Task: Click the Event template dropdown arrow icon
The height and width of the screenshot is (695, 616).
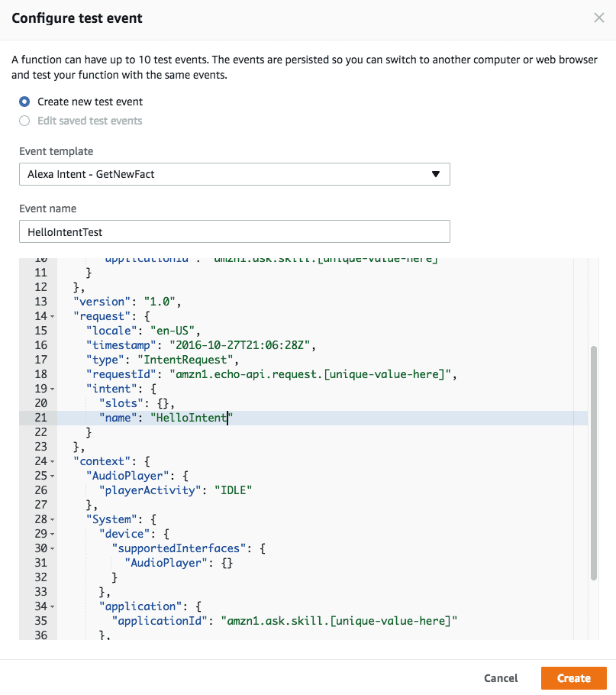Action: [x=437, y=174]
